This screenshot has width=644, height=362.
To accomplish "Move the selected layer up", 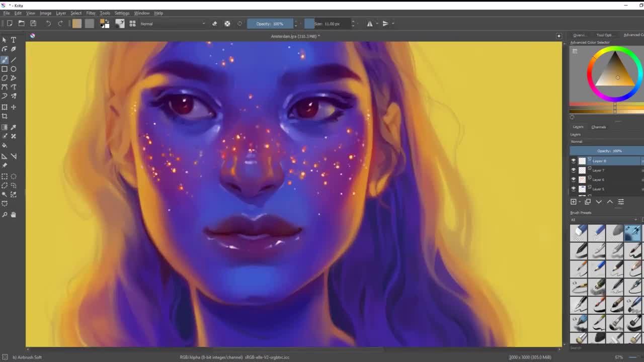I will (x=610, y=202).
